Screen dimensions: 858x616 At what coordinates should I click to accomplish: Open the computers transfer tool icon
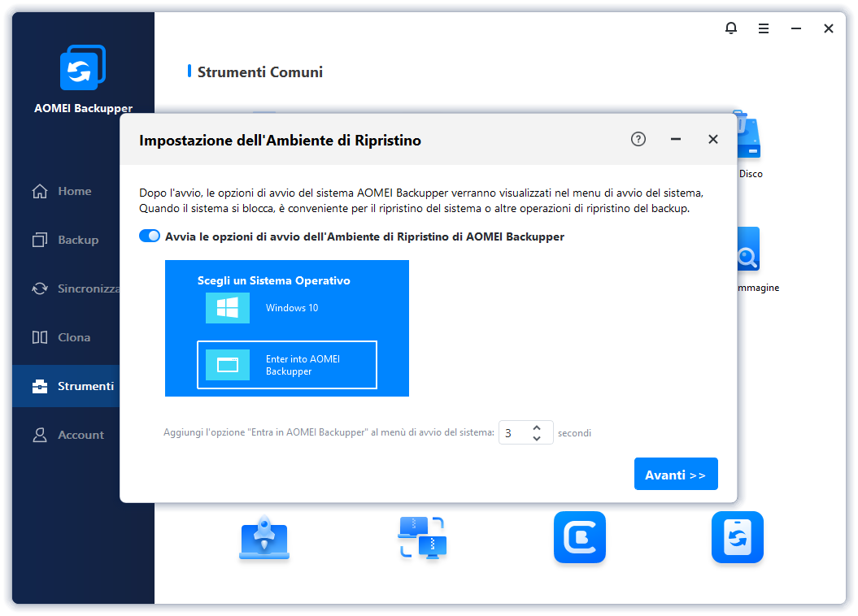pyautogui.click(x=422, y=537)
